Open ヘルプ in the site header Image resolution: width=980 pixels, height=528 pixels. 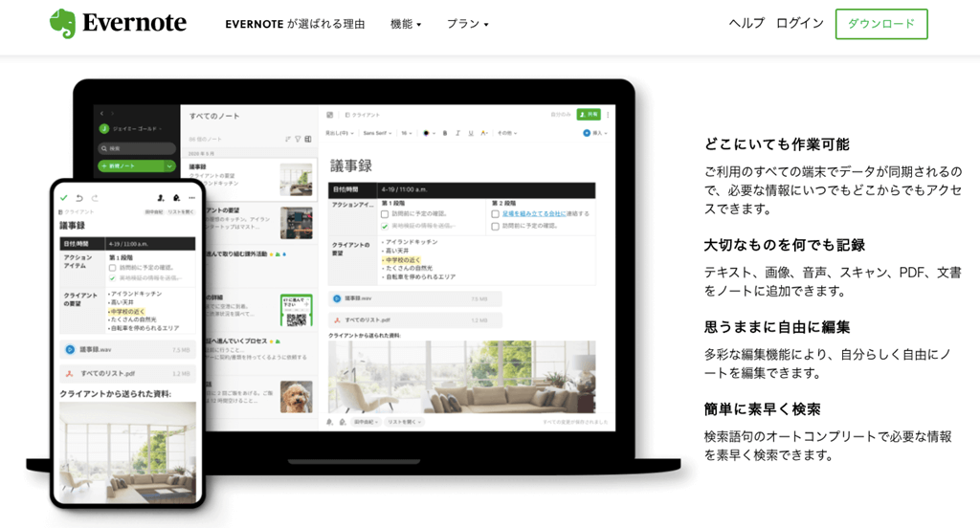coord(746,23)
